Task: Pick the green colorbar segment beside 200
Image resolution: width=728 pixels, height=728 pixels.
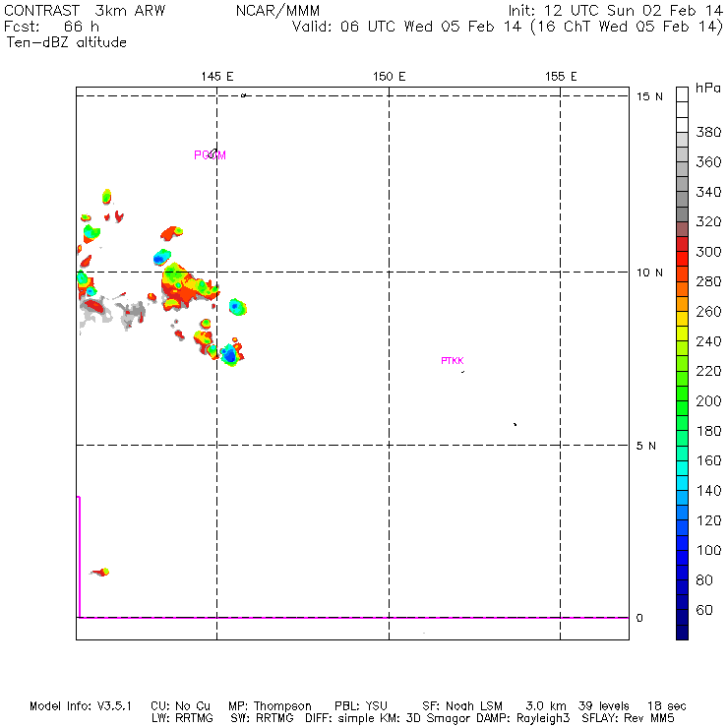Action: coord(682,408)
